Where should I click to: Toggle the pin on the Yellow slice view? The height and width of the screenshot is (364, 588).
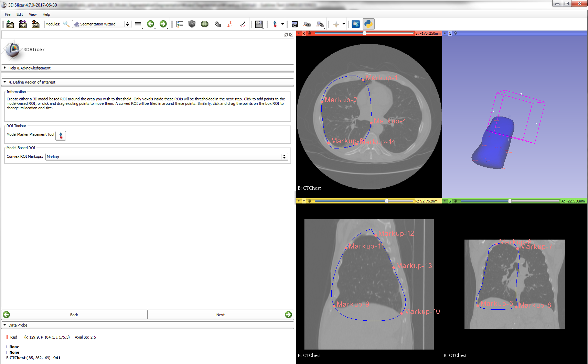click(299, 201)
